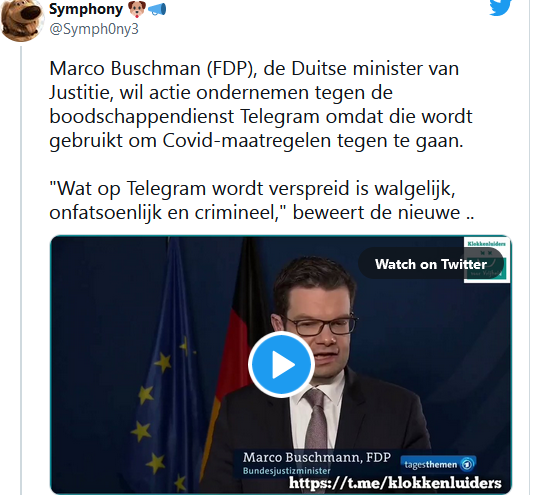Click the Klokkenluiders logo in video corner

pos(487,260)
